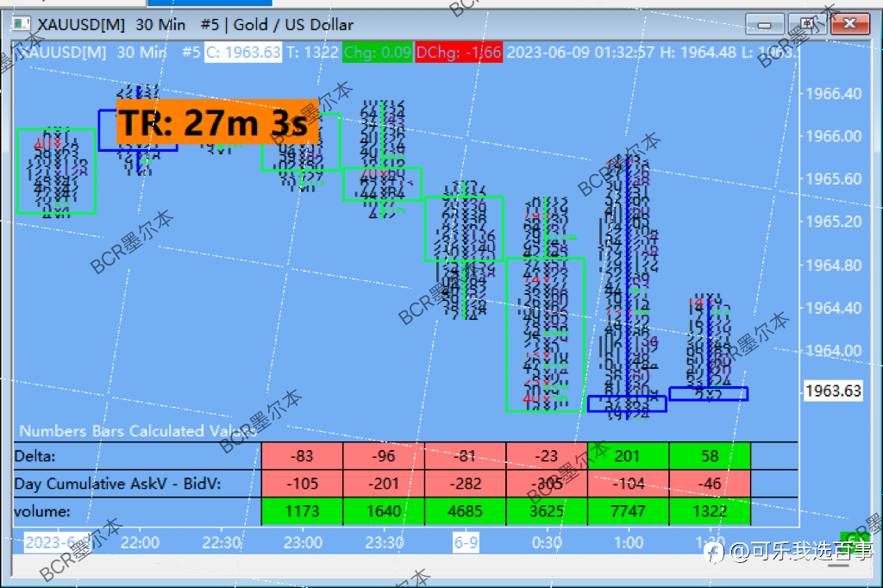Click the 22:00 time axis label

[141, 542]
